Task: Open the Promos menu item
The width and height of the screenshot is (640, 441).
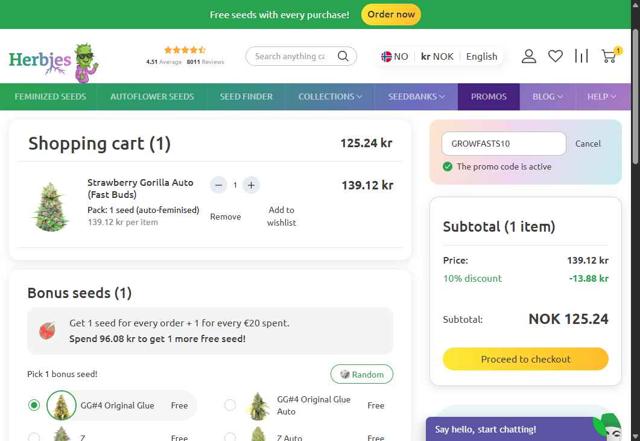Action: pos(489,97)
